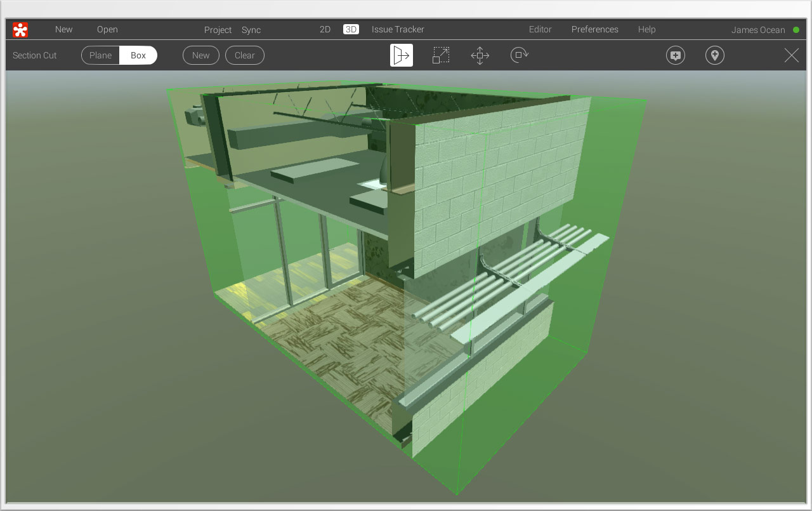The width and height of the screenshot is (812, 511).
Task: Open the James Ocean account menu
Action: point(758,29)
